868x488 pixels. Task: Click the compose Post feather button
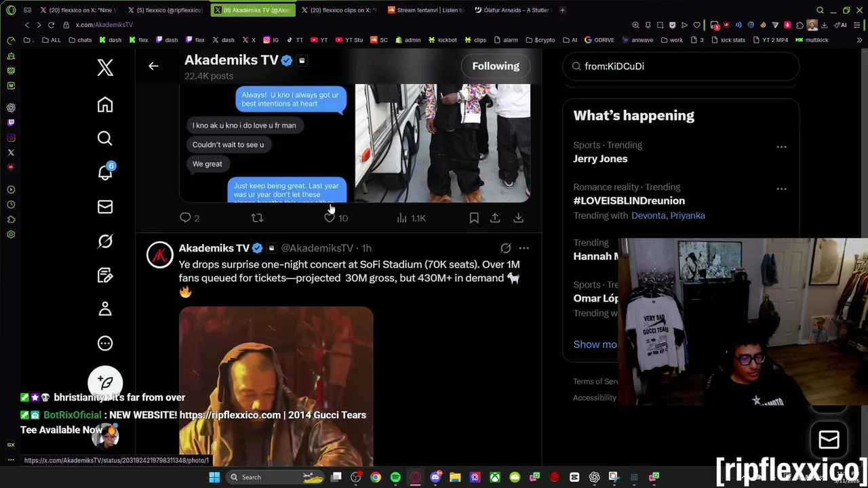105,382
